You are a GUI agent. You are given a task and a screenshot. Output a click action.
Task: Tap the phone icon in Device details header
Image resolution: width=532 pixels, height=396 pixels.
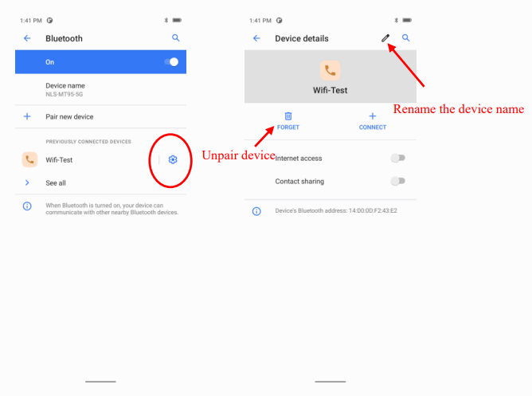pyautogui.click(x=331, y=70)
